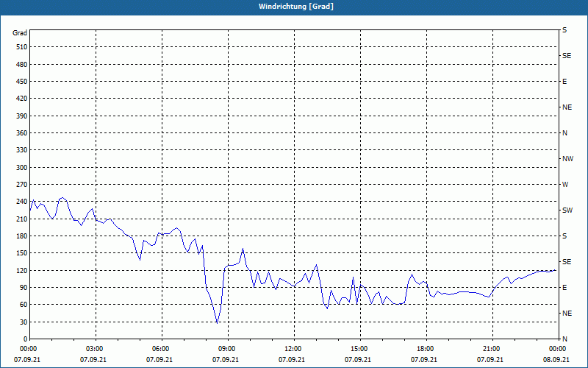This screenshot has height=368, width=588.
Task: Pick the 90 degree axis label
Action: click(x=24, y=288)
